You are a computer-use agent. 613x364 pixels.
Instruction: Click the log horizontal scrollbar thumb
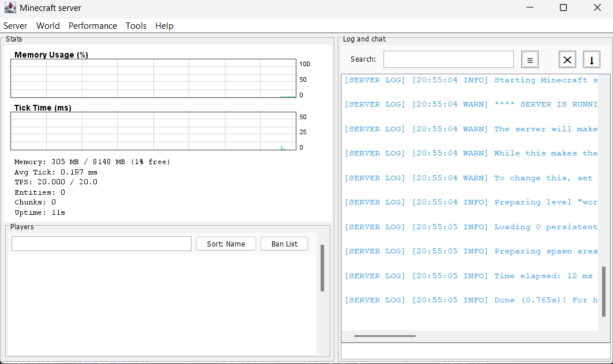(x=385, y=336)
